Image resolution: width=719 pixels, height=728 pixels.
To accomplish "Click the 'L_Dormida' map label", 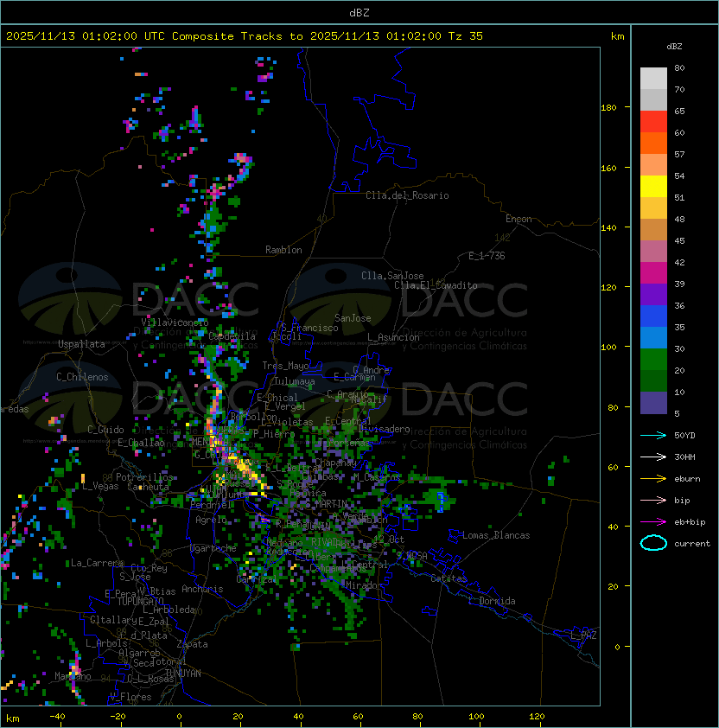I will [492, 601].
